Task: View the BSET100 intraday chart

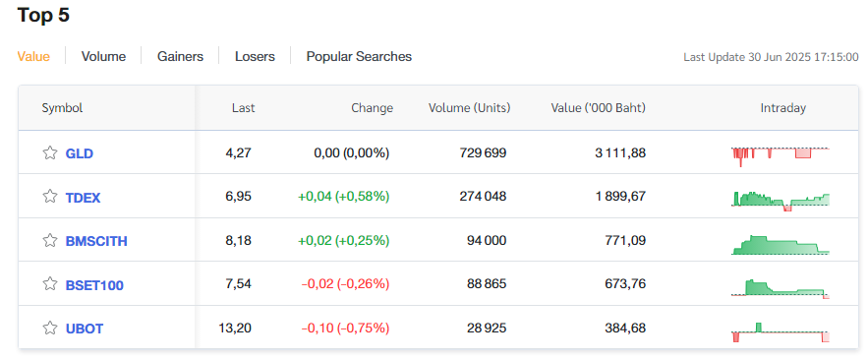Action: click(x=781, y=288)
